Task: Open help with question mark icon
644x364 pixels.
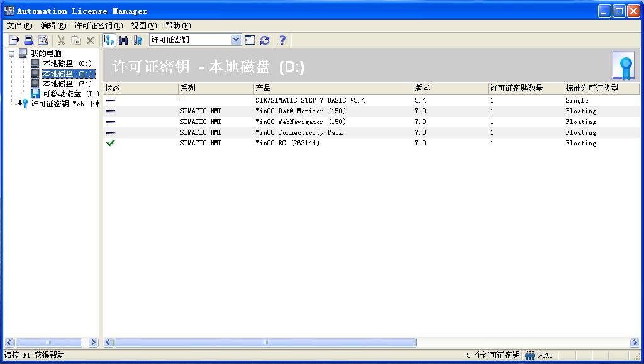Action: [x=282, y=40]
